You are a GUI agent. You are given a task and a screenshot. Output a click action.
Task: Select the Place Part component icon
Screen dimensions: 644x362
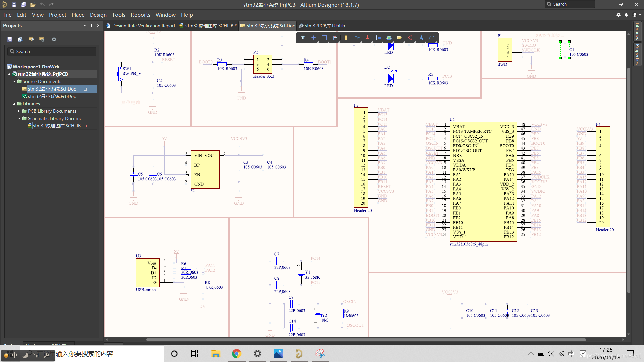[x=346, y=38]
